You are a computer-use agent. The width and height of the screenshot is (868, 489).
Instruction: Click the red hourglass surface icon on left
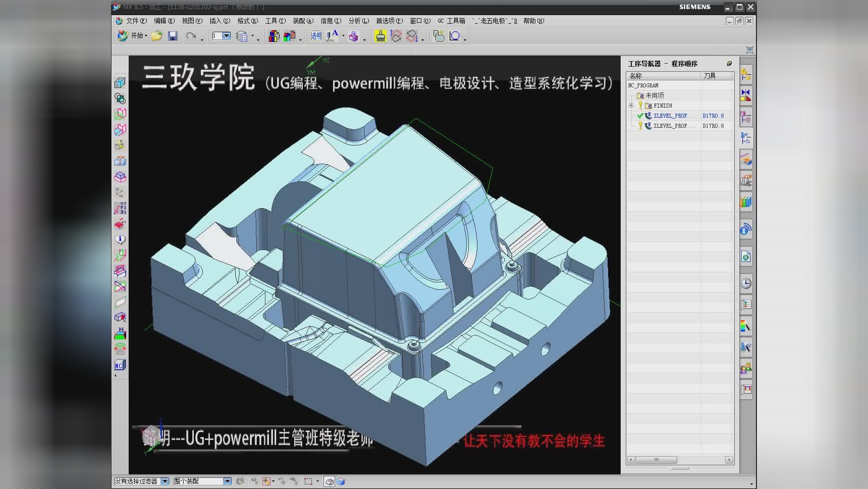coord(120,286)
